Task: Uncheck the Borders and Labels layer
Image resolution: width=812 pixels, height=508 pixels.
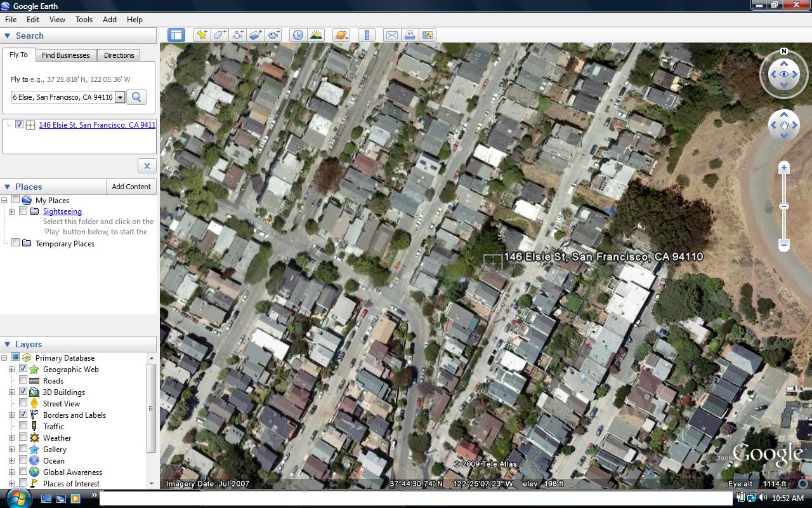Action: click(x=23, y=415)
